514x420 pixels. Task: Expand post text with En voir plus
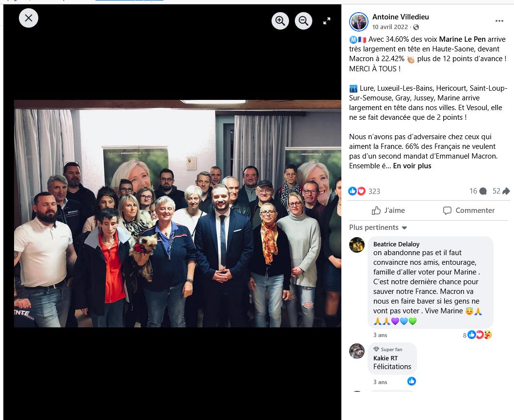click(x=412, y=166)
